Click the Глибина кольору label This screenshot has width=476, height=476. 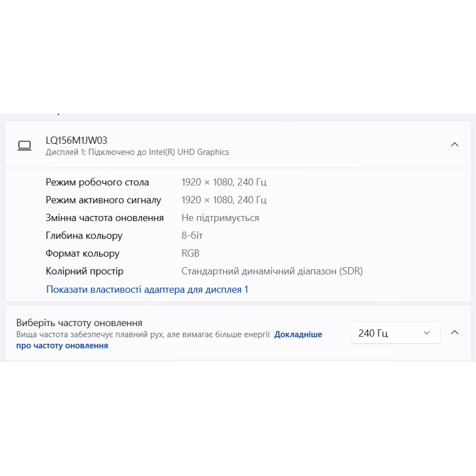click(84, 236)
